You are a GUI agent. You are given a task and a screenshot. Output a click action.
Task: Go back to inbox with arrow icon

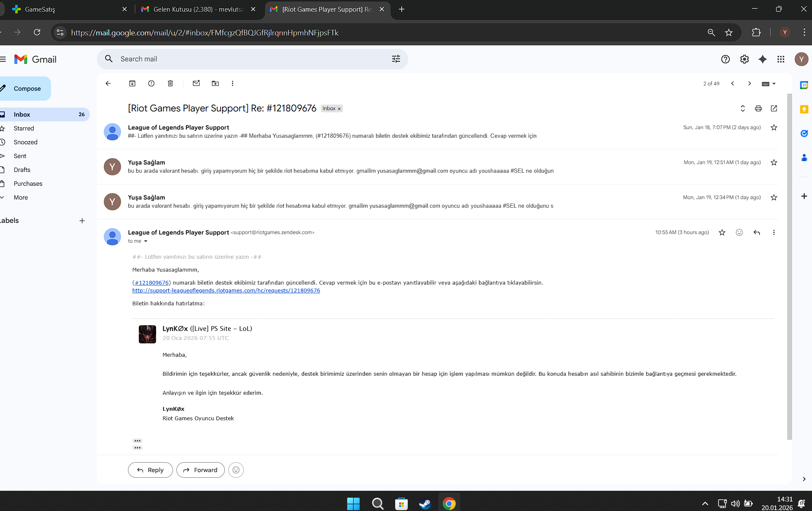click(108, 83)
